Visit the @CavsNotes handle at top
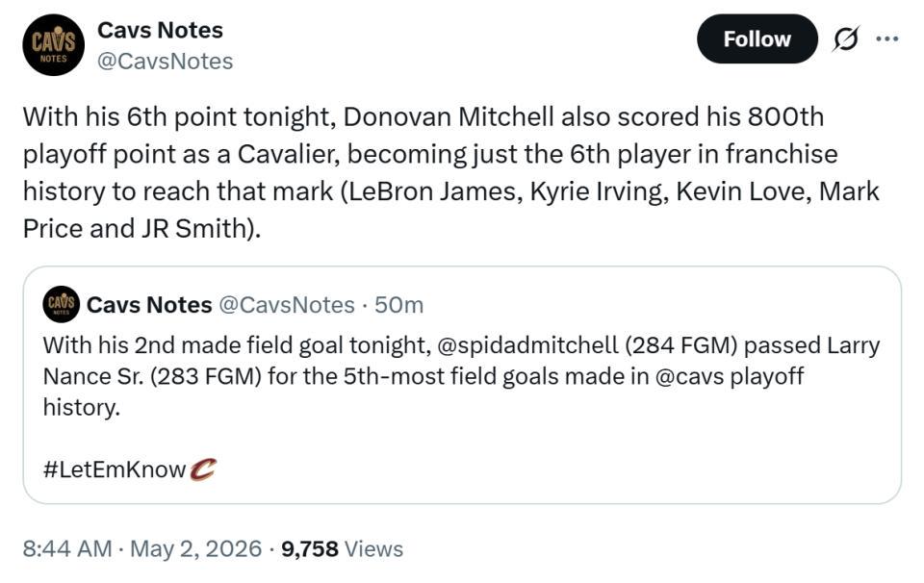Screen dimensions: 924x583 tap(165, 62)
